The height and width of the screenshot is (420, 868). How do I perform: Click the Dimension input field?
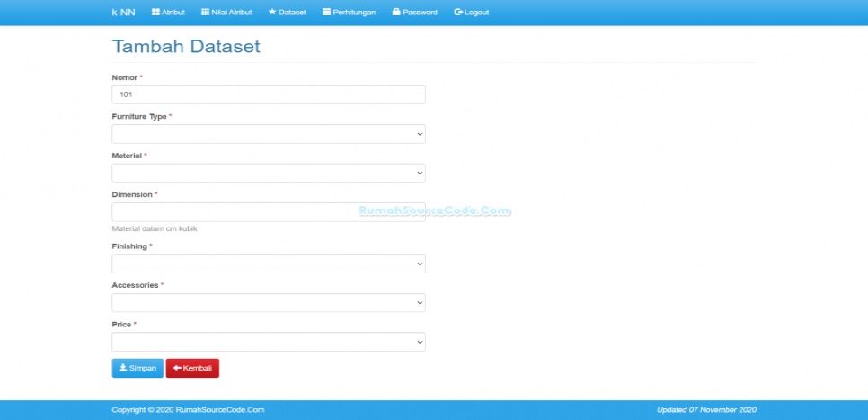pos(269,212)
